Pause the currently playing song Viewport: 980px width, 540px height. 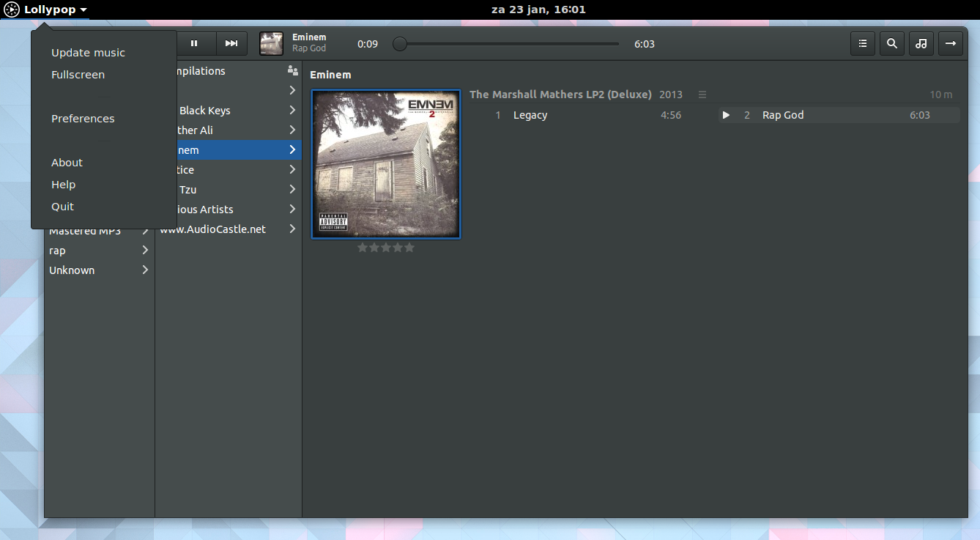194,43
